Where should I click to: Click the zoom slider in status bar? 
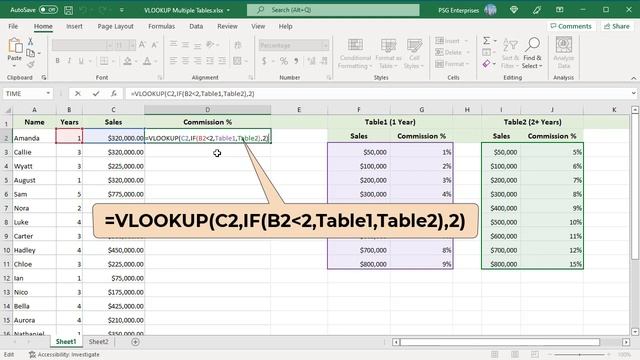pyautogui.click(x=579, y=355)
